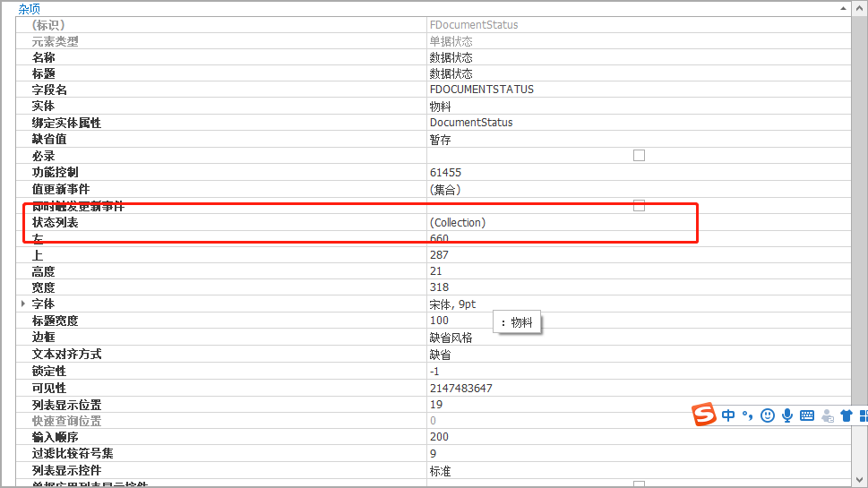Open the skin shirt icon

click(x=847, y=415)
